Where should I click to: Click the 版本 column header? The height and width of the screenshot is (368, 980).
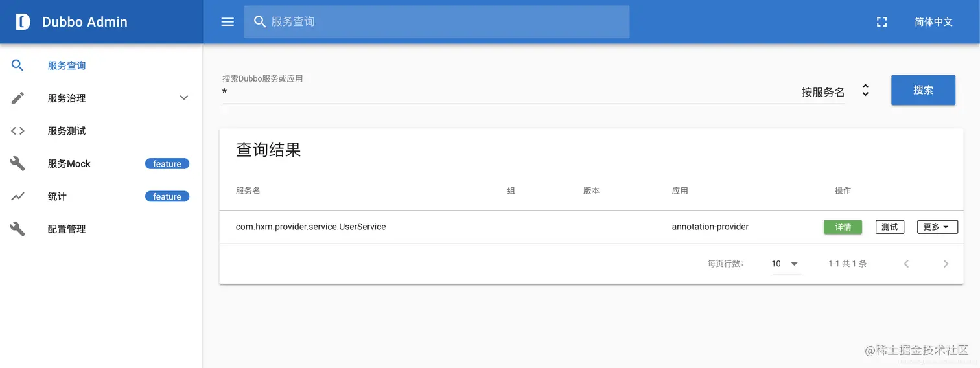591,190
